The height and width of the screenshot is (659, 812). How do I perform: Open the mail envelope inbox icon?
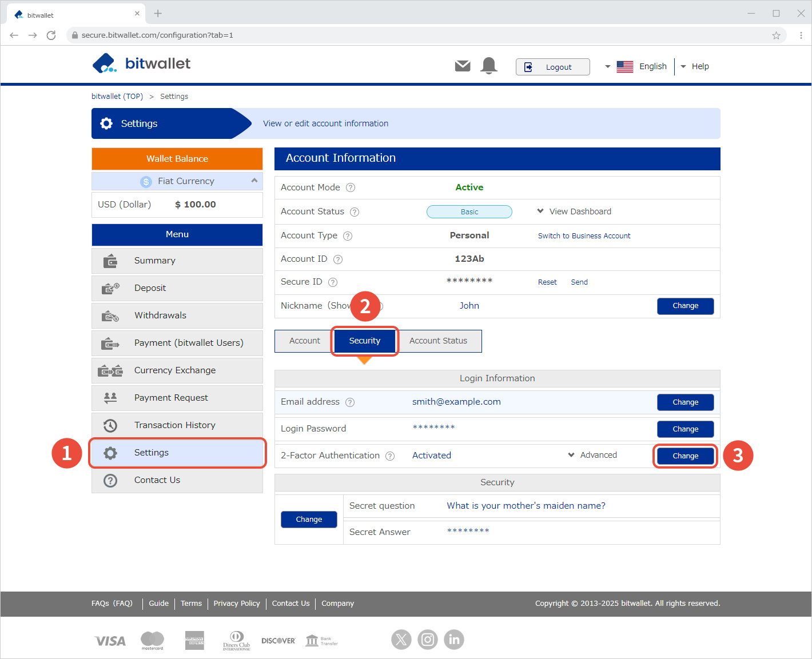(462, 66)
